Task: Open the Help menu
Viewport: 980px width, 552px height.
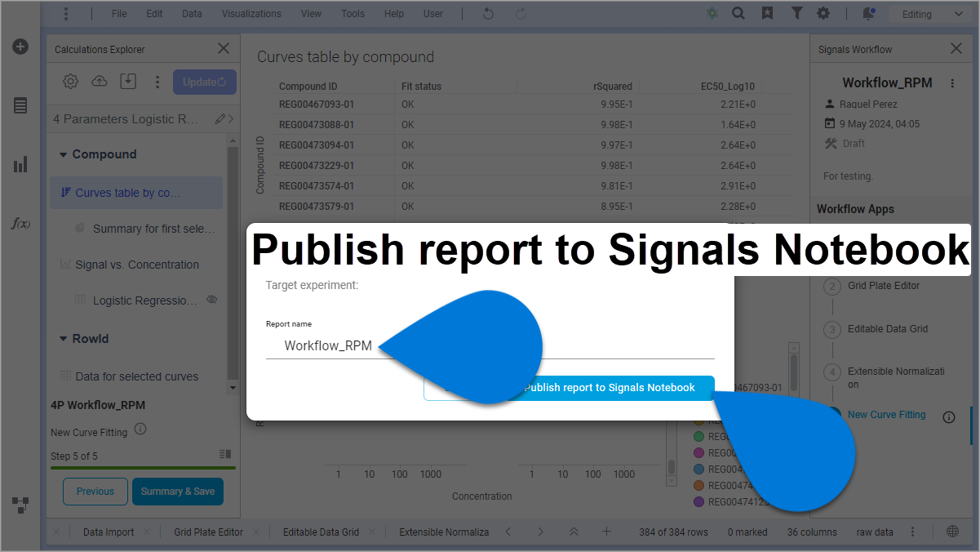Action: click(x=394, y=14)
